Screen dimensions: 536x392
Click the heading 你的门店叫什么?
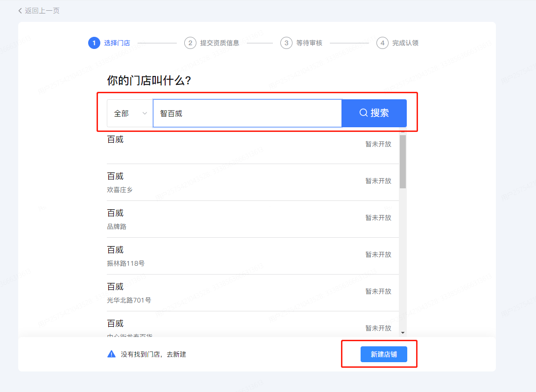click(149, 81)
